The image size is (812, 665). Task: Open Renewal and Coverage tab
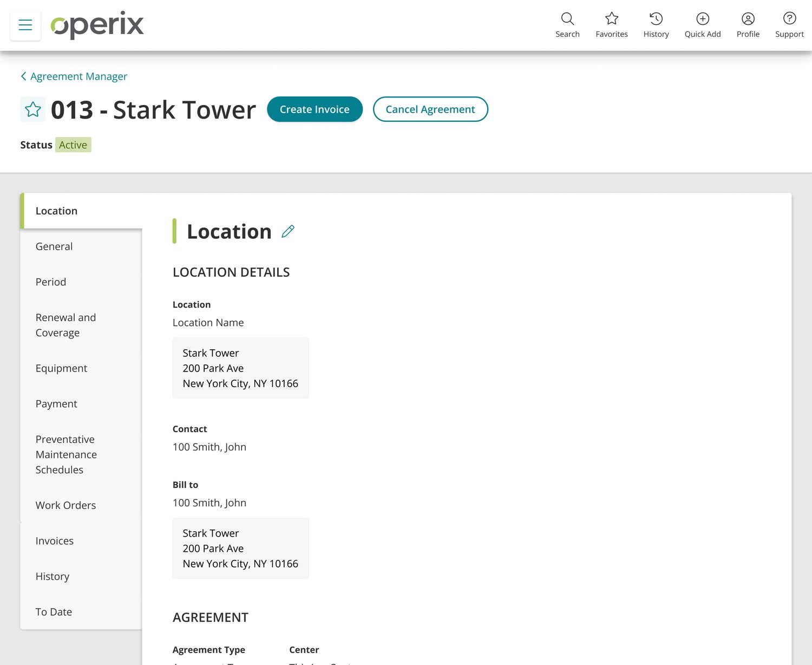pos(81,325)
